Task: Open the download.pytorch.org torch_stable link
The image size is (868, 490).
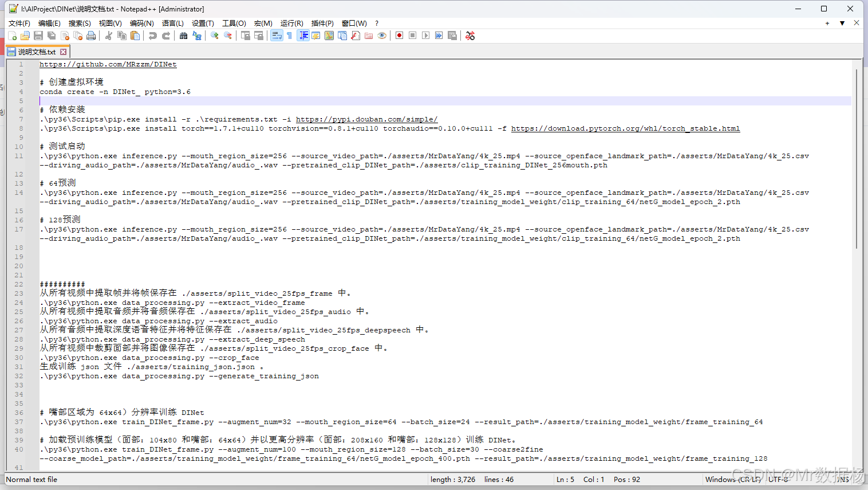Action: [626, 128]
